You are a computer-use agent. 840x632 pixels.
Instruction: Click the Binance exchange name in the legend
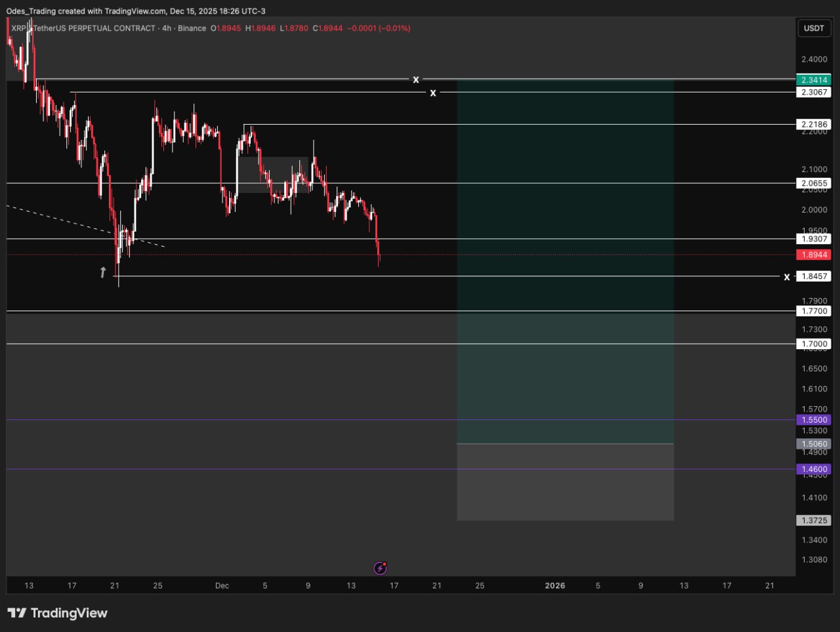(192, 28)
